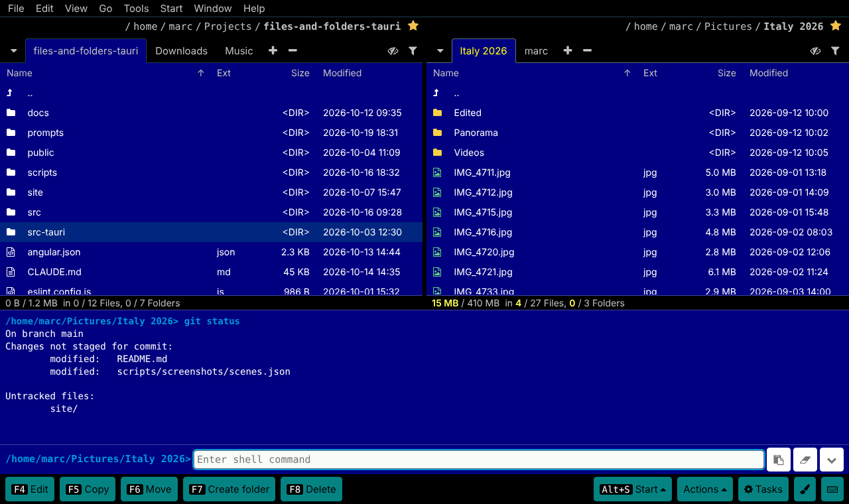Click the paintbrush theme icon in bottom bar
Viewport: 849px width, 504px height.
(x=805, y=489)
